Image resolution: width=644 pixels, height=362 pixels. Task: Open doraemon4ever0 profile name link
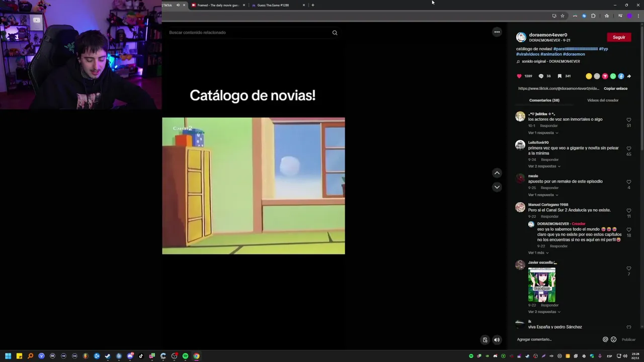pyautogui.click(x=548, y=35)
